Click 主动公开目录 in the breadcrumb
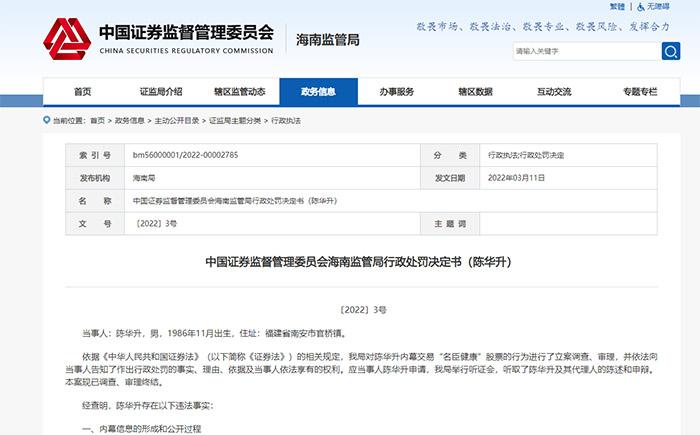 [175, 120]
